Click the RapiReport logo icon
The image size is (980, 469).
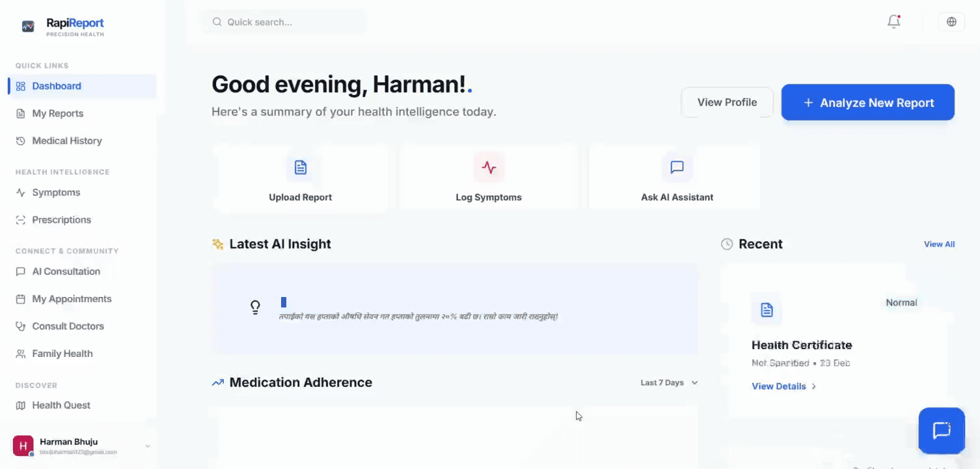28,26
